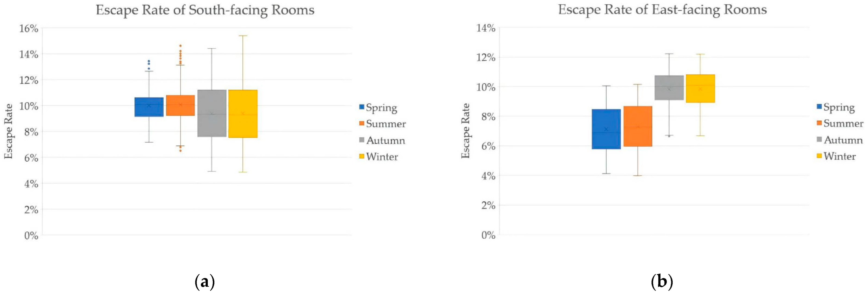Click the "Escape Rate of East-facing Rooms" title

pyautogui.click(x=662, y=10)
